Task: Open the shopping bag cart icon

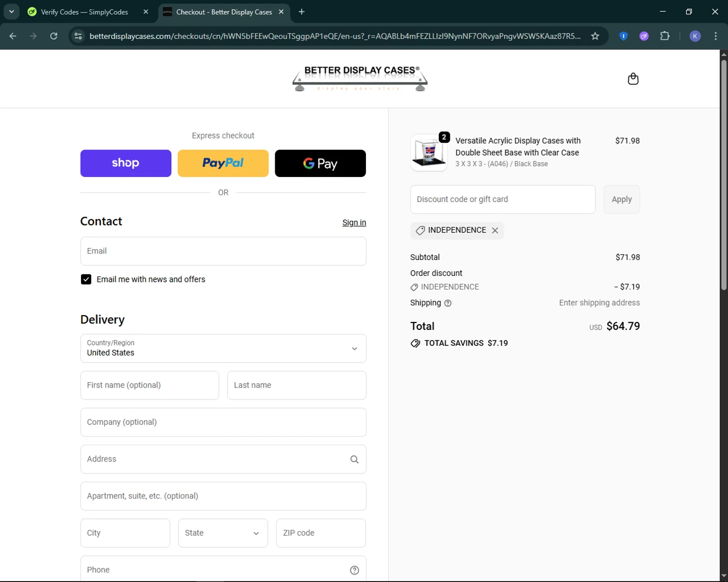Action: point(633,79)
